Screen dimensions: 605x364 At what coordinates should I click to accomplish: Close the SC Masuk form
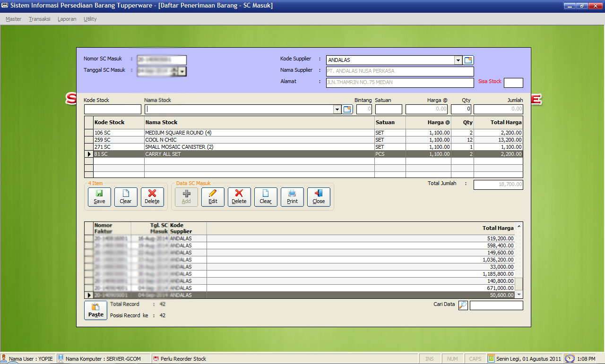319,197
